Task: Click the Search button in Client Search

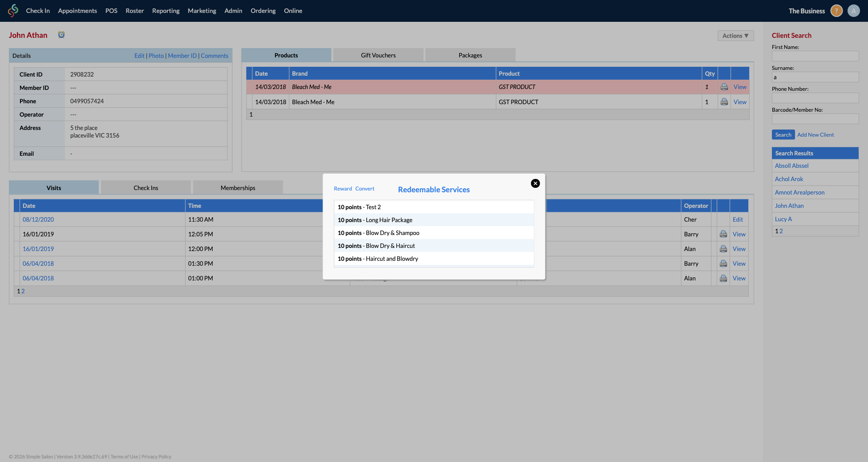Action: click(783, 134)
